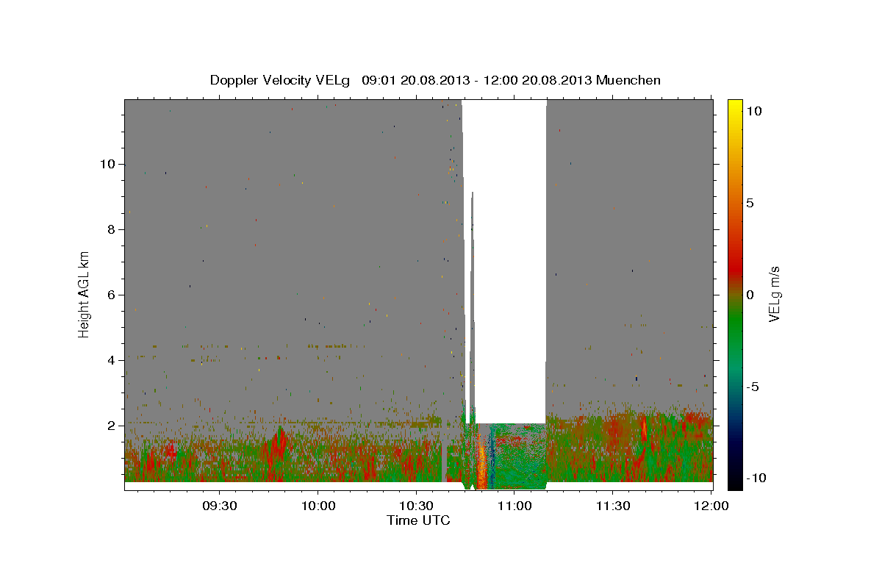Viewport: 882px width, 588px height.
Task: Click the 'Time UTC' axis label
Action: (x=418, y=520)
